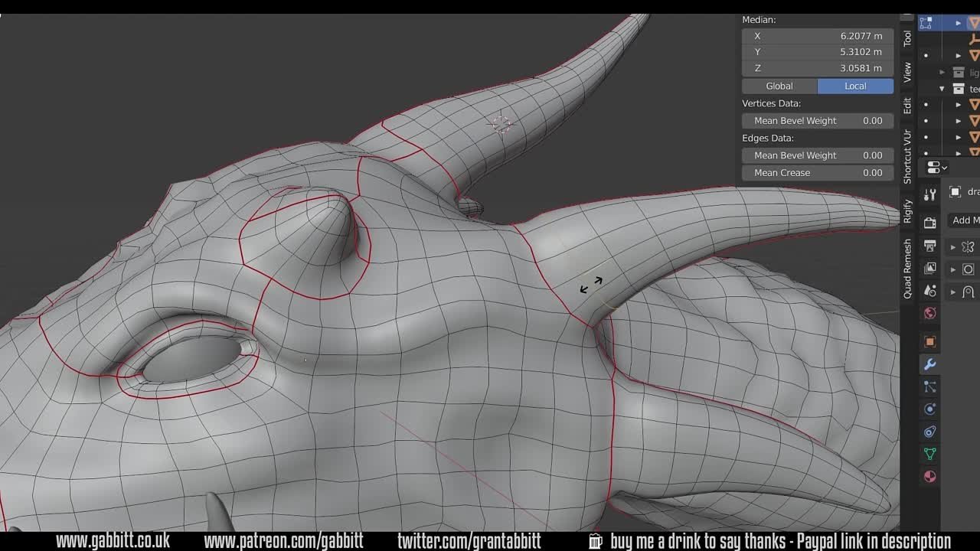Select the Physics Properties icon
Viewport: 980px width, 551px height.
click(929, 409)
